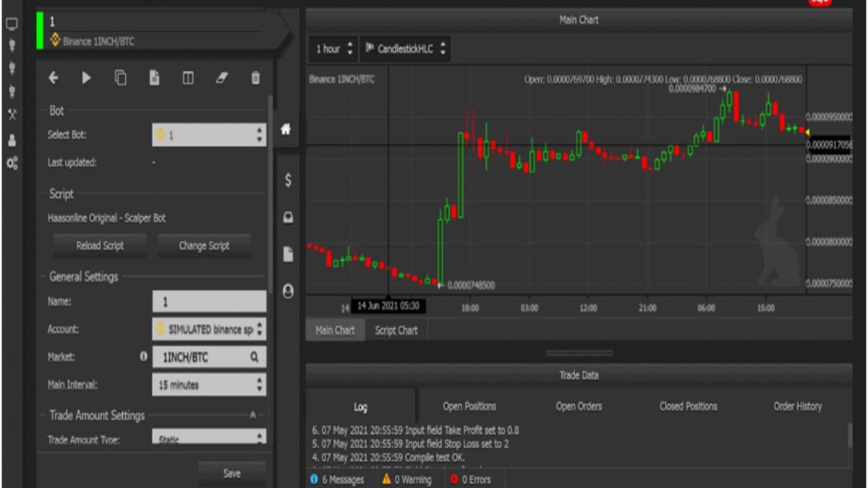The image size is (868, 488).
Task: Show the 0 Errors filter
Action: click(x=470, y=479)
